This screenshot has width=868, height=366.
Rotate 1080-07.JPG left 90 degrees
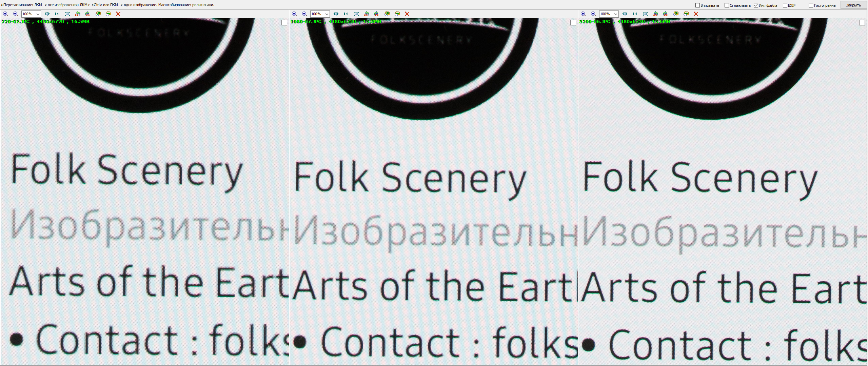click(x=367, y=14)
